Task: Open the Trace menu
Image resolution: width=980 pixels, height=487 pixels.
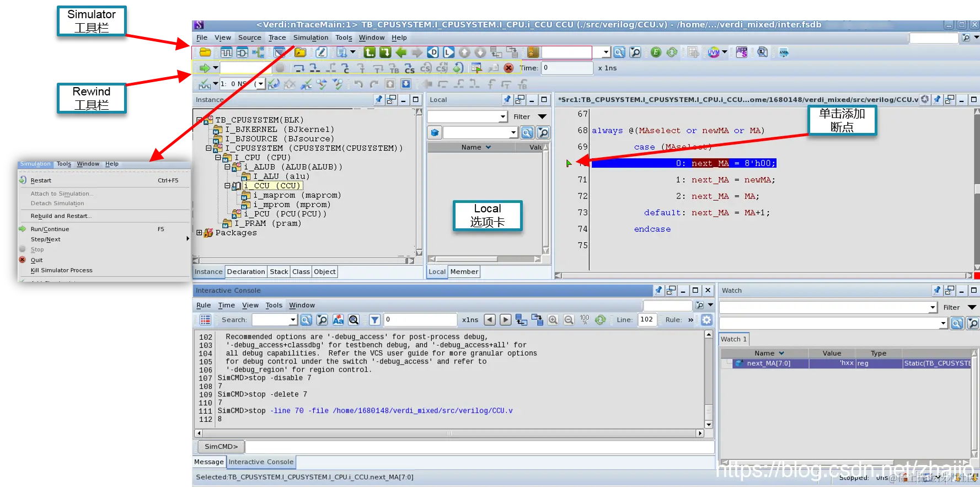Action: click(x=277, y=38)
